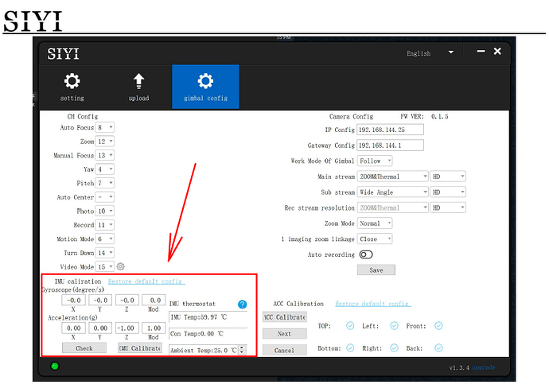Viewport: 549px width, 392px height.
Task: Open the Sub stream Wide Angle dropdown
Action: click(x=393, y=192)
